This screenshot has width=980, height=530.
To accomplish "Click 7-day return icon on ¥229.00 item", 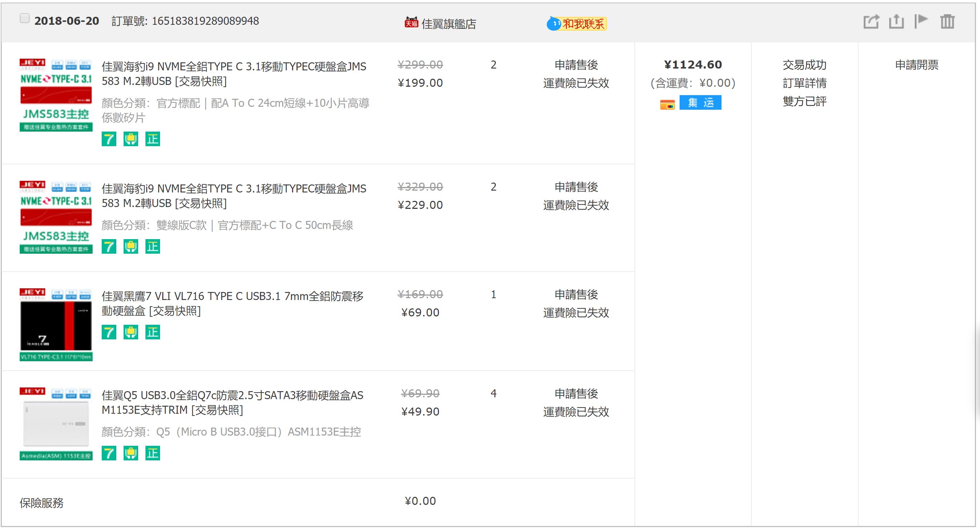I will 109,246.
